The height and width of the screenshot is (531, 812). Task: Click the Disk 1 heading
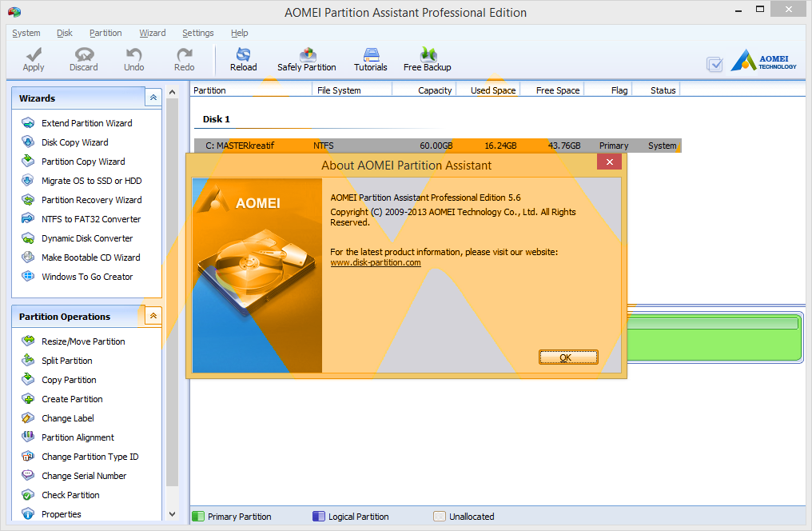pos(216,119)
